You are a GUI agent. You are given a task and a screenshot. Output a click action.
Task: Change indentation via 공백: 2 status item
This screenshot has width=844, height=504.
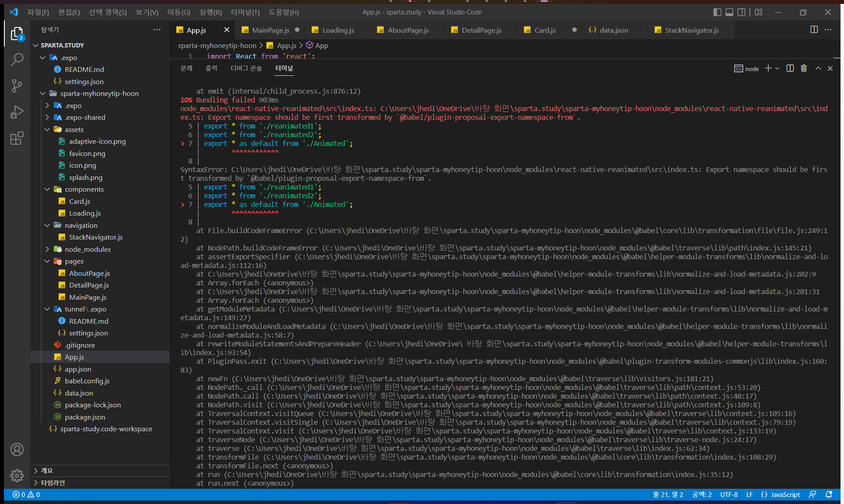point(702,494)
